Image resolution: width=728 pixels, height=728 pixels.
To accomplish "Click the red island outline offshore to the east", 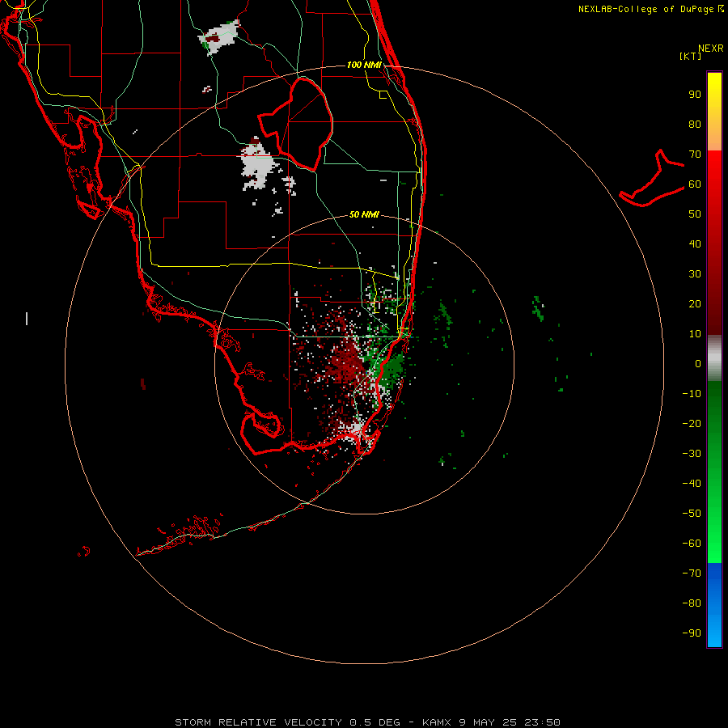I will 652,178.
